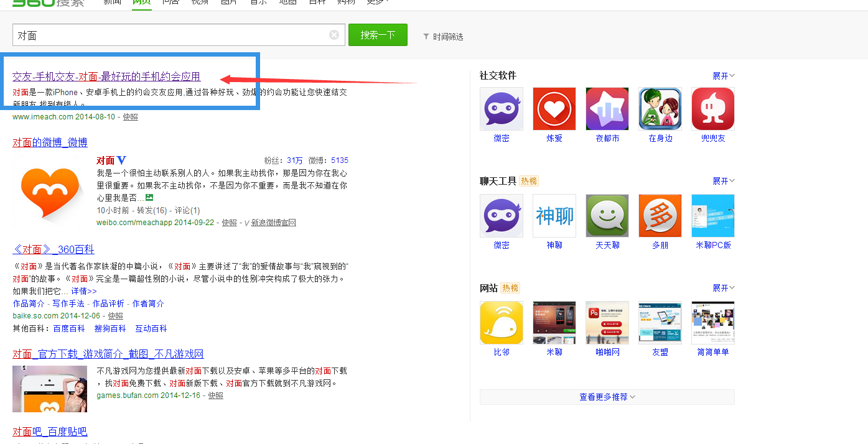
Task: Open the 写作手法 sub-link
Action: [x=68, y=303]
